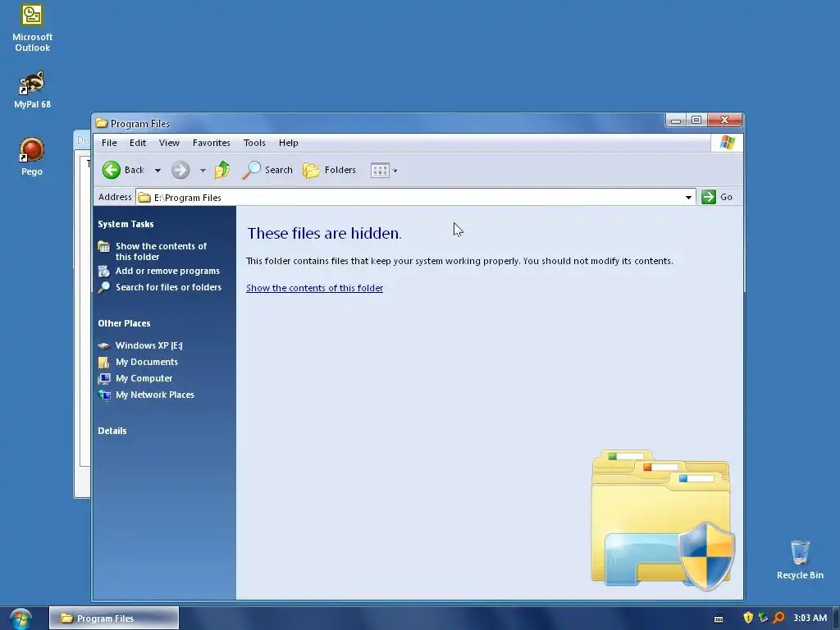Viewport: 840px width, 630px height.
Task: Click the Start orb button
Action: click(21, 619)
